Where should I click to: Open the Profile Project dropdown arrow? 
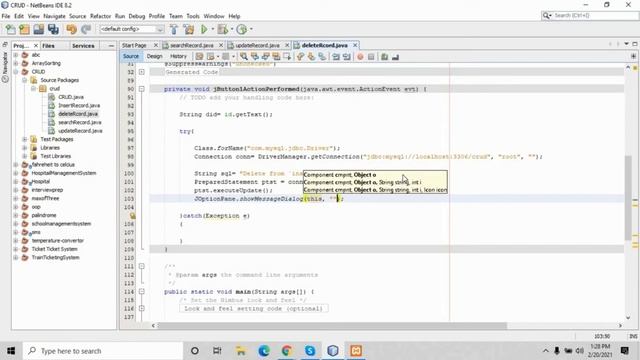point(251,29)
